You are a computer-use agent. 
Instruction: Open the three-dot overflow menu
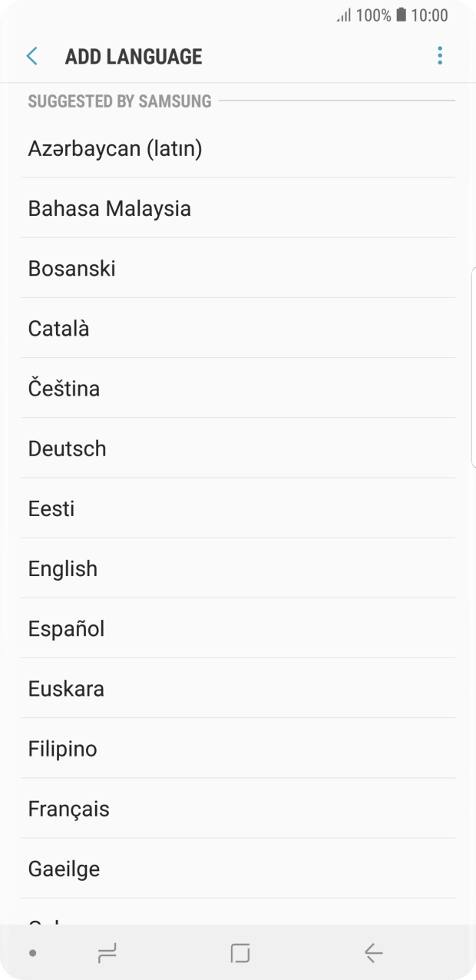click(x=439, y=55)
